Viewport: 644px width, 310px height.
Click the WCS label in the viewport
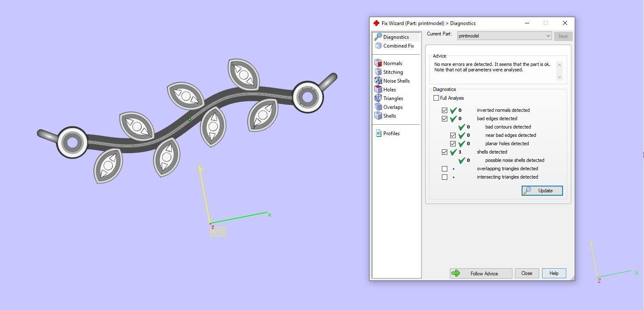(x=218, y=232)
